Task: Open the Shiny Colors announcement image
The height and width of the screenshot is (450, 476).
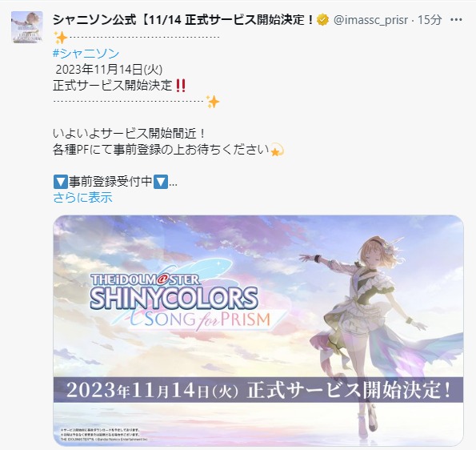Action: tap(258, 331)
